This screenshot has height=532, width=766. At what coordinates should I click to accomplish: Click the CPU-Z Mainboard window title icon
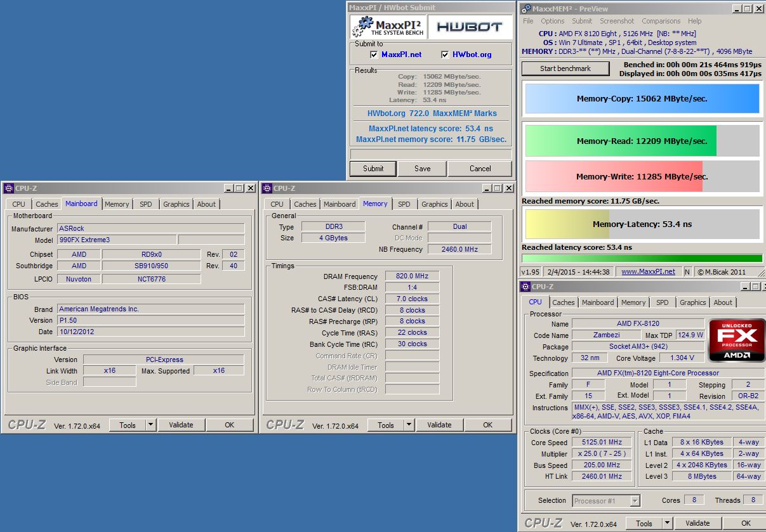(9, 188)
